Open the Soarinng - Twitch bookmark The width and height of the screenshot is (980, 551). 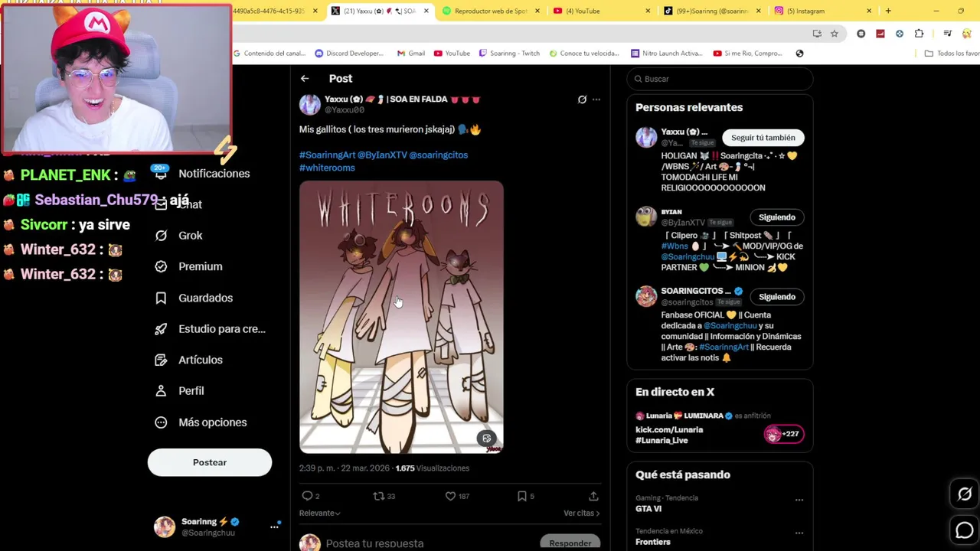pyautogui.click(x=509, y=54)
